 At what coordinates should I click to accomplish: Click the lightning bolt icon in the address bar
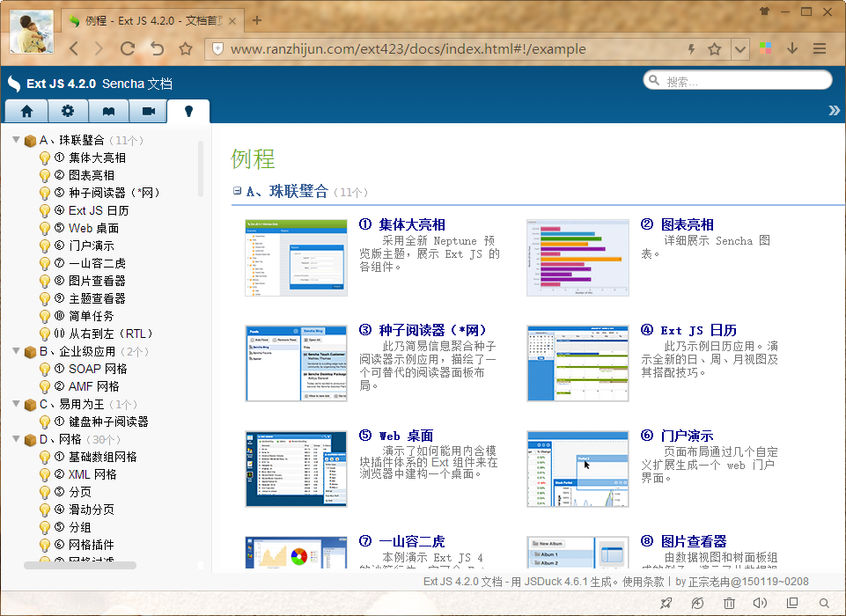[x=691, y=49]
